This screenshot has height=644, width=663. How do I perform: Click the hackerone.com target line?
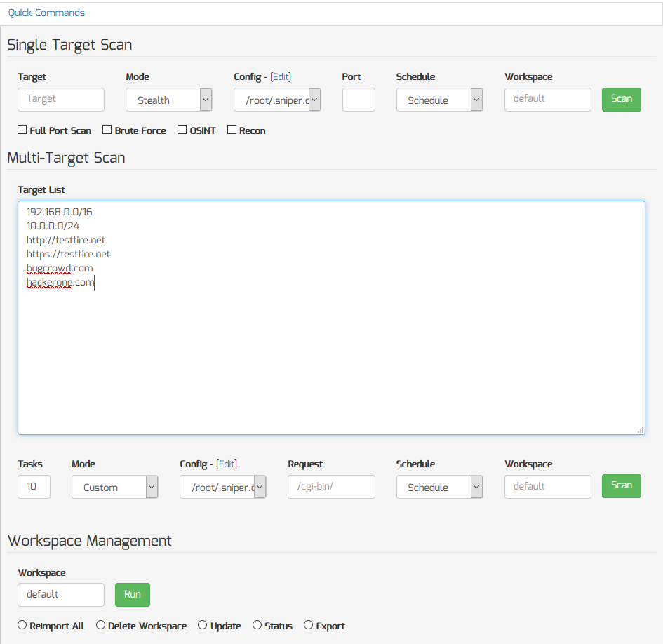(x=60, y=282)
